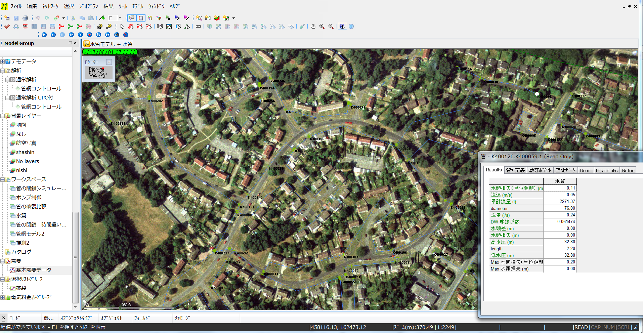Open the 結果 menu
Viewport: 644px width, 333px height.
108,6
